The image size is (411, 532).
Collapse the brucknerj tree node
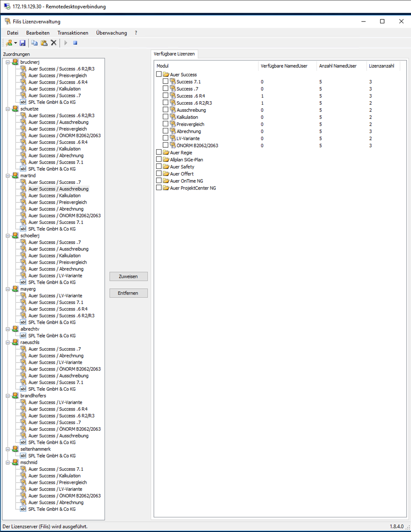tap(8, 62)
